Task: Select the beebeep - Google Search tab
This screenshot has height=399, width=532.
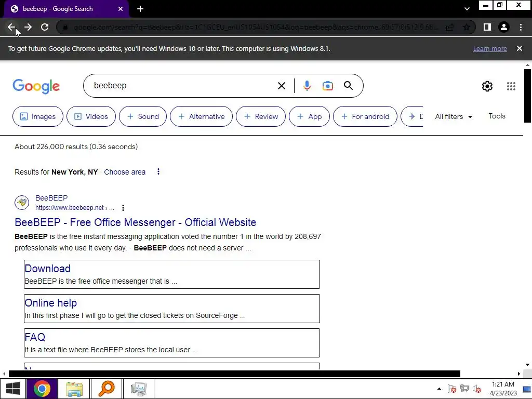Action: point(66,9)
